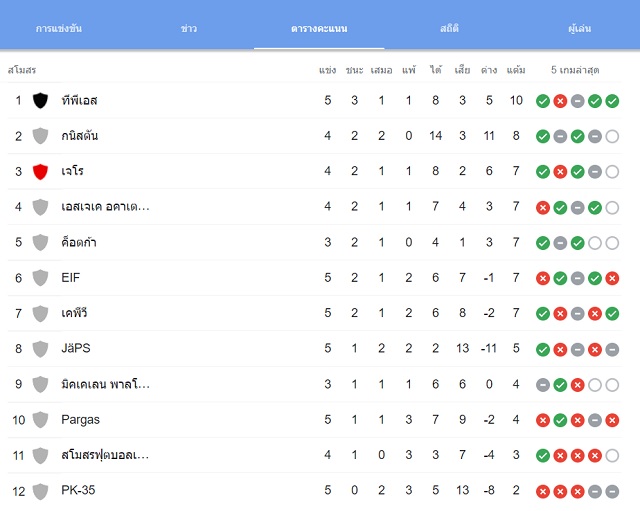Open the เคพีวี team name
The height and width of the screenshot is (511, 640).
coord(74,313)
